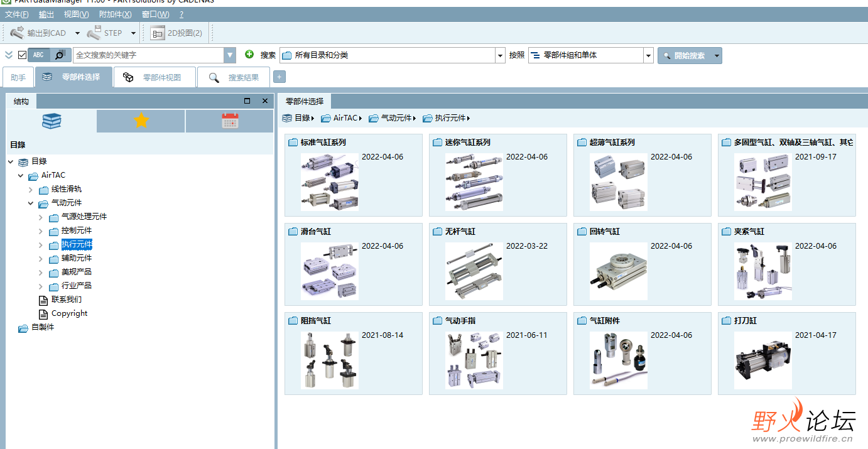Click the STEP export icon
This screenshot has height=449, width=868.
(x=94, y=33)
